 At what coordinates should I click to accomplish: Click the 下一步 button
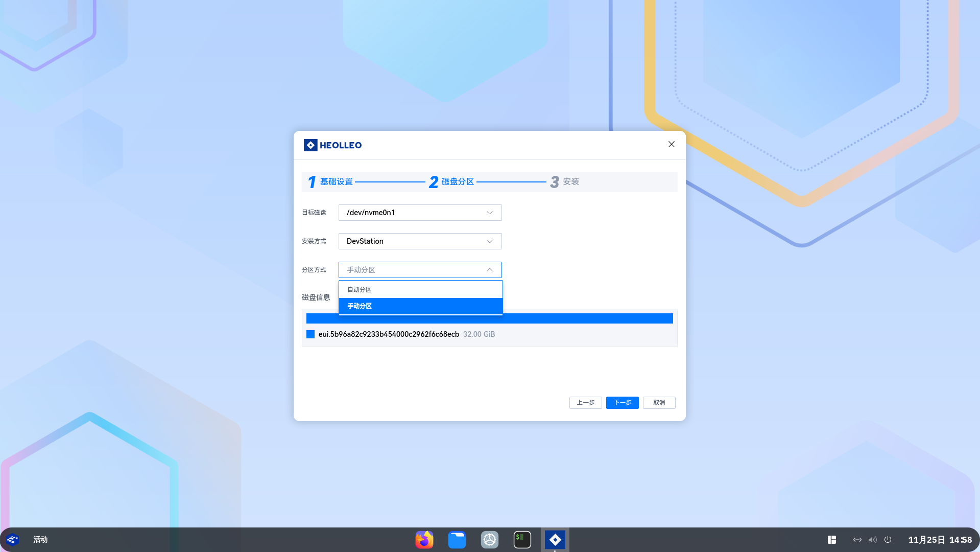point(623,403)
